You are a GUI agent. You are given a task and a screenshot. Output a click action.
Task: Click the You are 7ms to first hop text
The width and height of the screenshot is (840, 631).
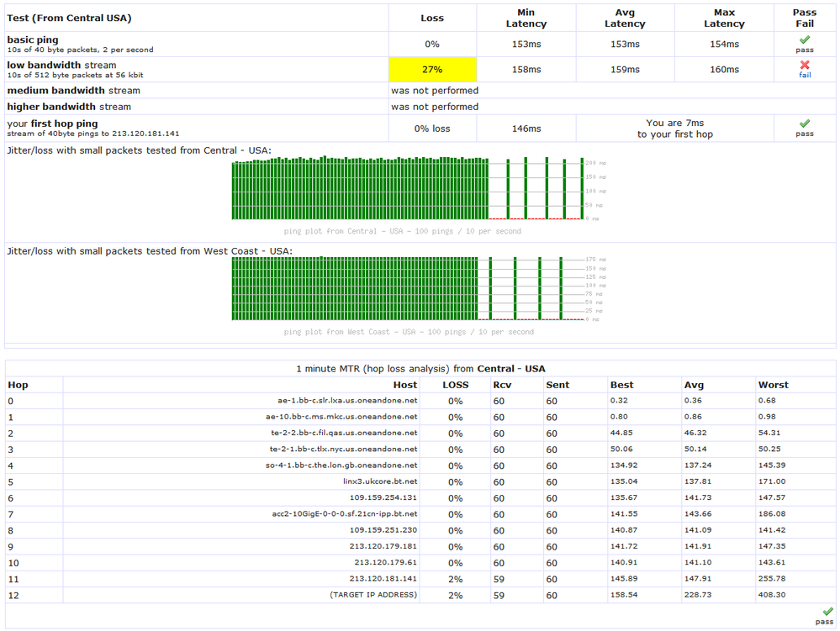(675, 129)
